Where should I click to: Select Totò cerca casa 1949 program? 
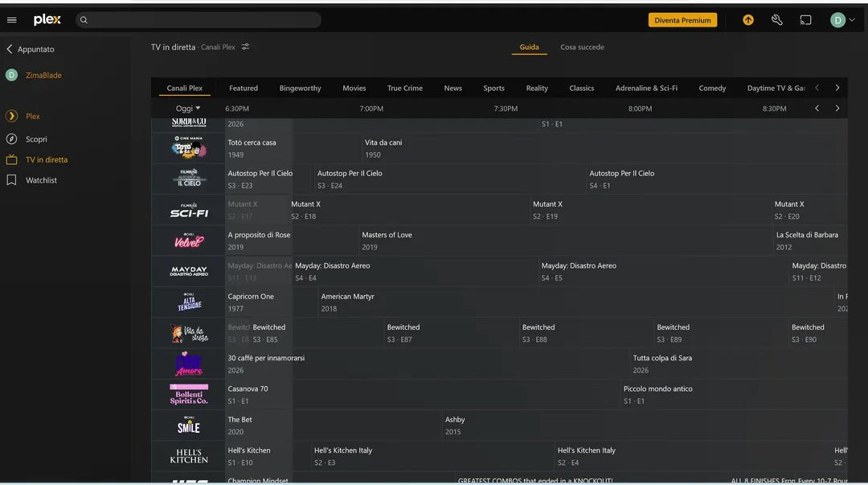(x=293, y=148)
